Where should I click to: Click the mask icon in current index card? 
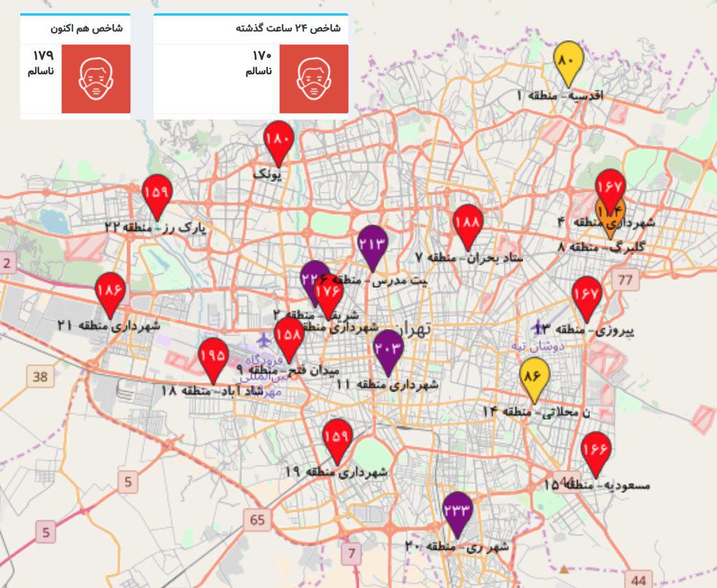(x=96, y=79)
